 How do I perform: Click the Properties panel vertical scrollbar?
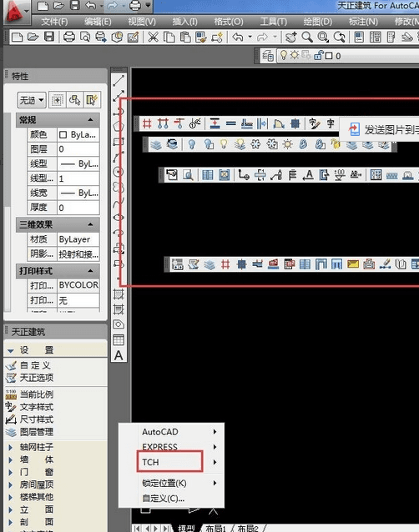point(7,212)
